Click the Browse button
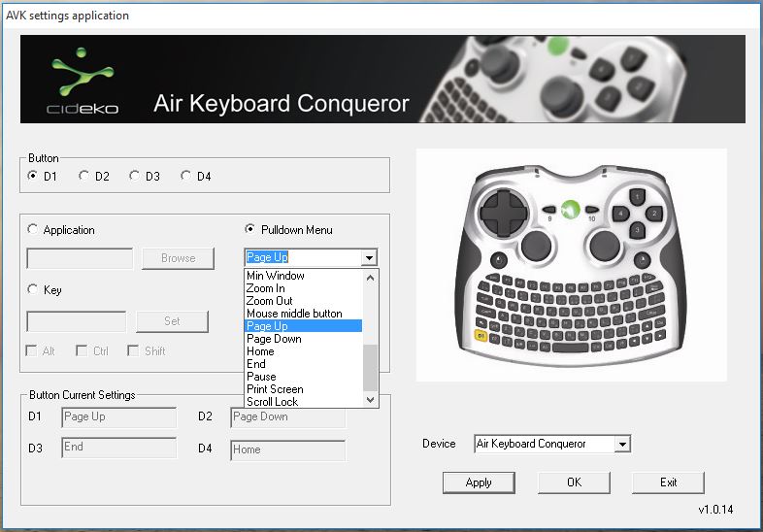The height and width of the screenshot is (532, 763). click(178, 258)
